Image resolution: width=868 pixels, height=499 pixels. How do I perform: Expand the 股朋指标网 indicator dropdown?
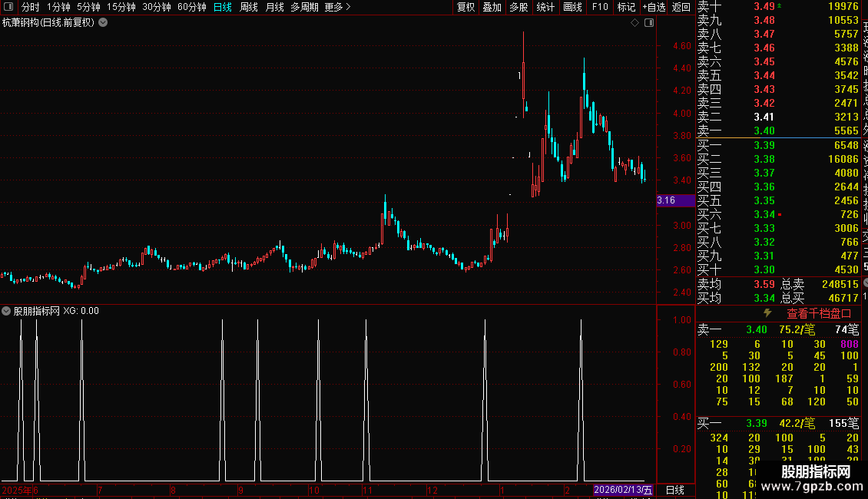pos(6,311)
